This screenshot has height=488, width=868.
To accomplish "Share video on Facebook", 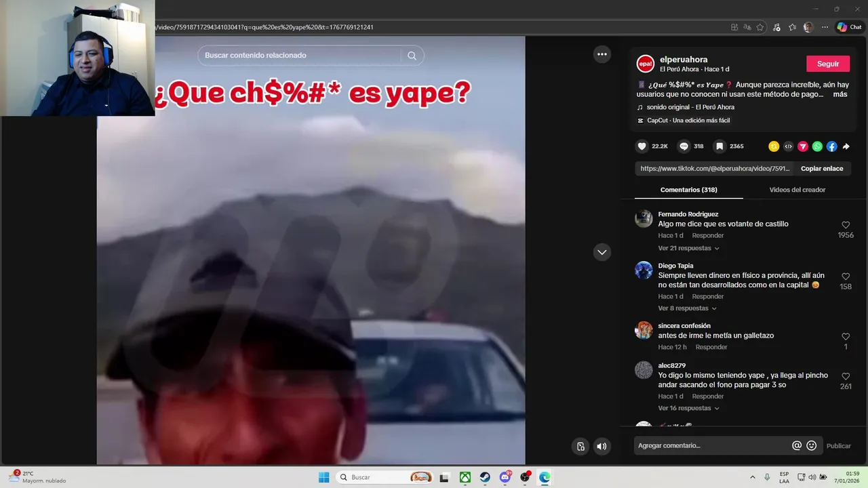I will 831,146.
